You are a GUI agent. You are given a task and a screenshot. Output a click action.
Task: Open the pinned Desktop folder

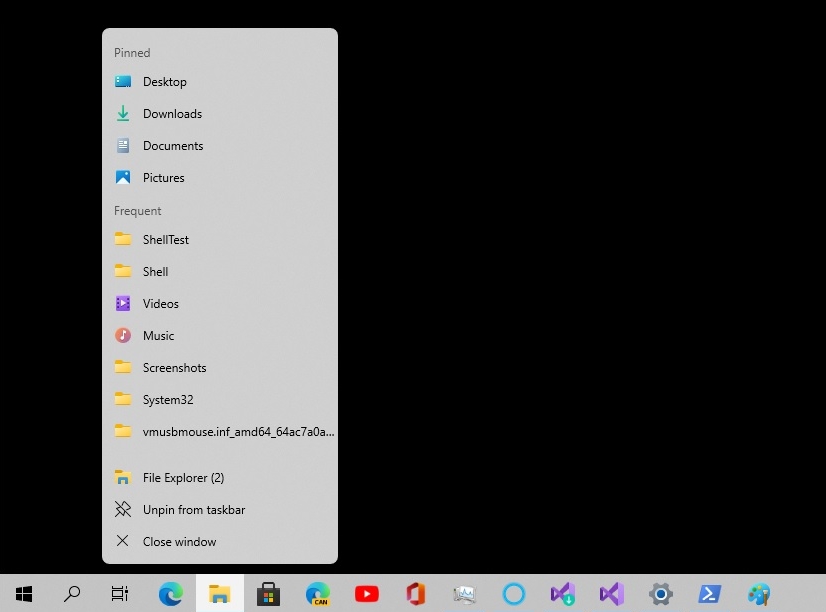[x=220, y=82]
